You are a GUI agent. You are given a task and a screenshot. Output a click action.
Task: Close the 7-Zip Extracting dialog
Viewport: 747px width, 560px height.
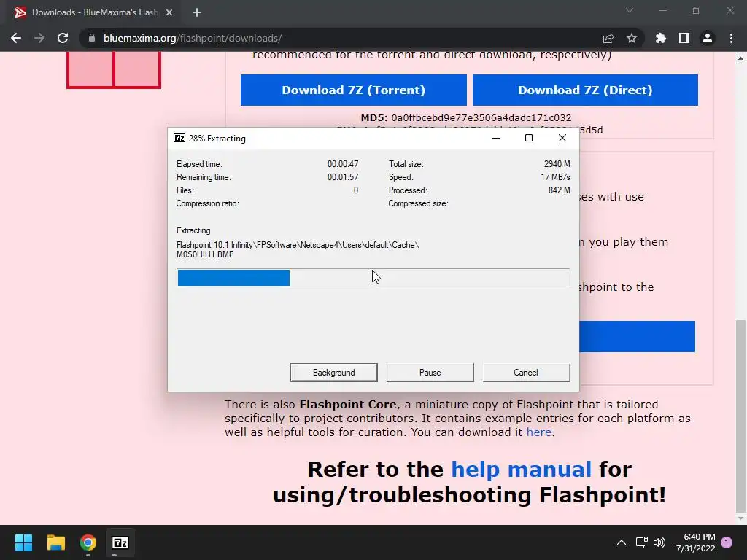(562, 138)
